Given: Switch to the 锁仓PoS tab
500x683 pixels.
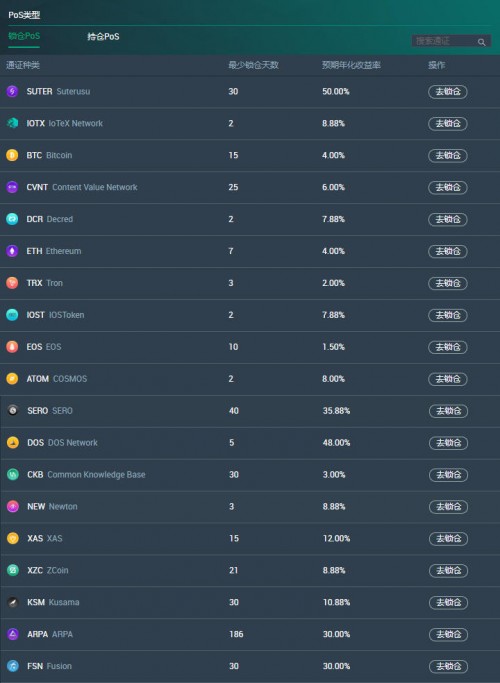Looking at the screenshot, I should tap(24, 36).
